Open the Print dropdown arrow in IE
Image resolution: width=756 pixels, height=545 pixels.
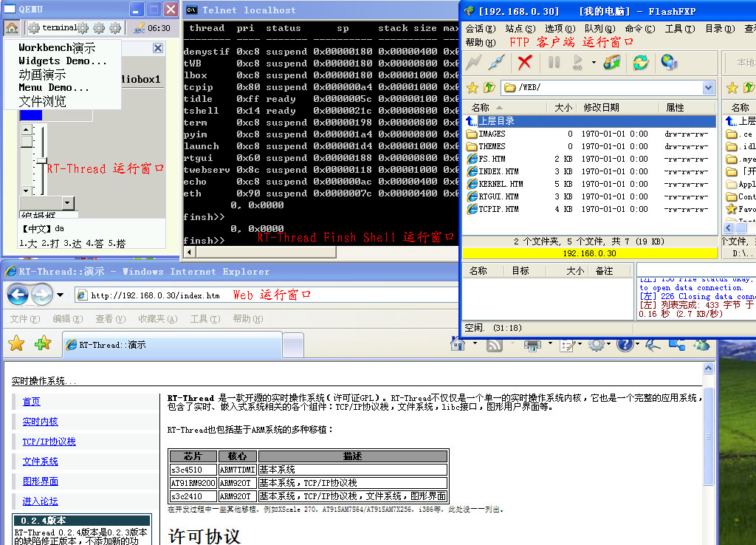549,343
